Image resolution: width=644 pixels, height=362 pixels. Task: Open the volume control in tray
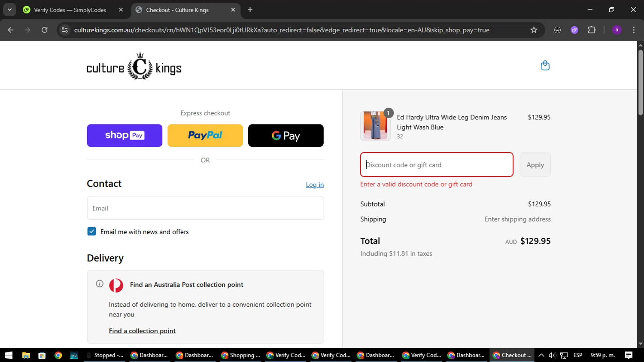552,355
